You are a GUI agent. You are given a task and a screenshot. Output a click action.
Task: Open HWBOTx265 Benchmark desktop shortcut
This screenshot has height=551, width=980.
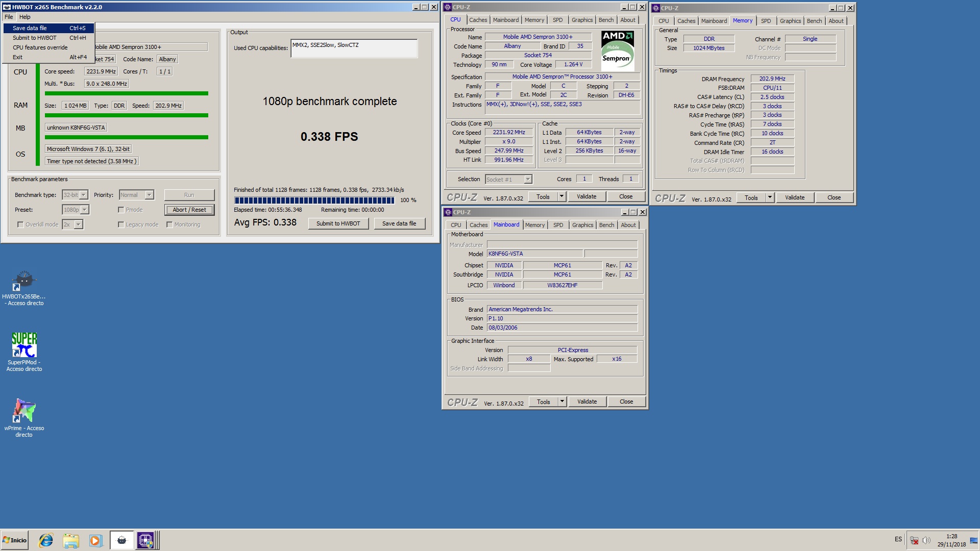pyautogui.click(x=24, y=288)
